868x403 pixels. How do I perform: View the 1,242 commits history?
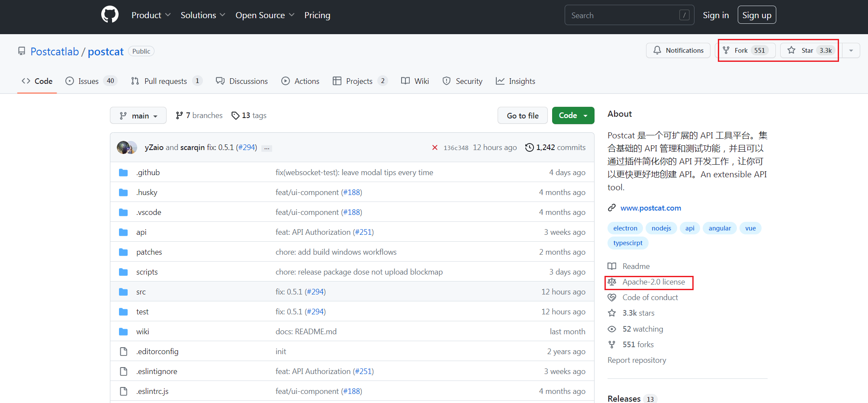555,147
